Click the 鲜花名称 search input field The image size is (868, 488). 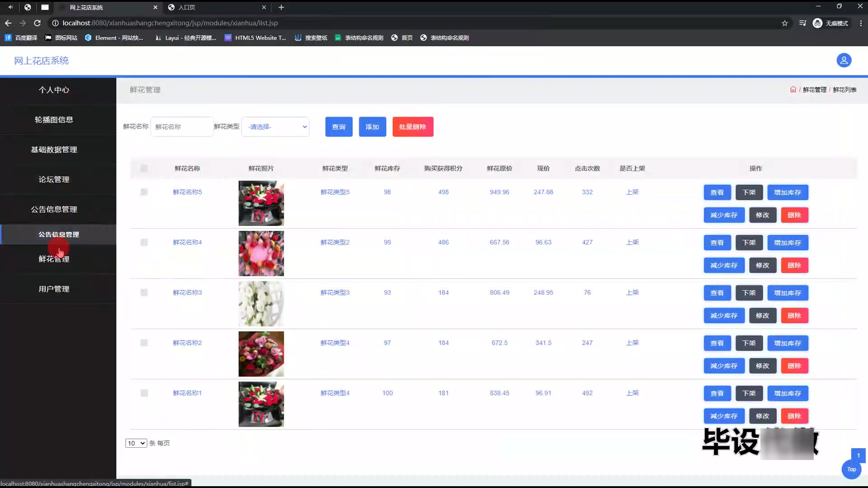[x=182, y=127]
